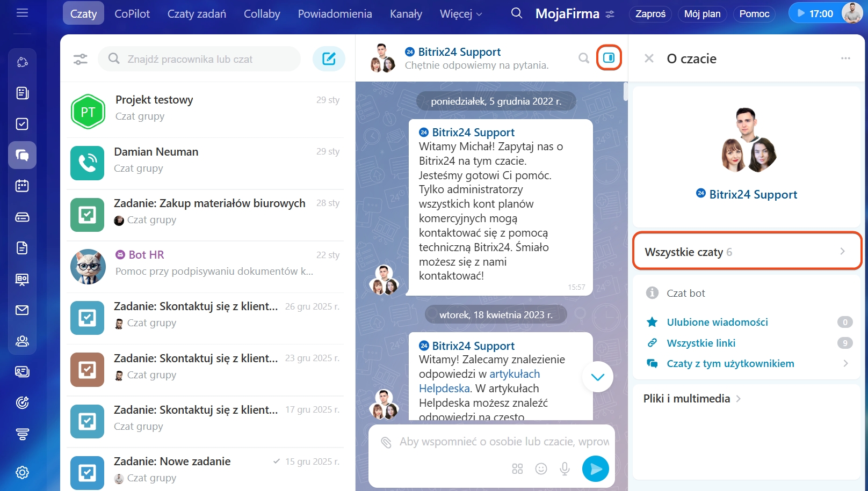Open Mail envelope icon in sidebar

[22, 310]
